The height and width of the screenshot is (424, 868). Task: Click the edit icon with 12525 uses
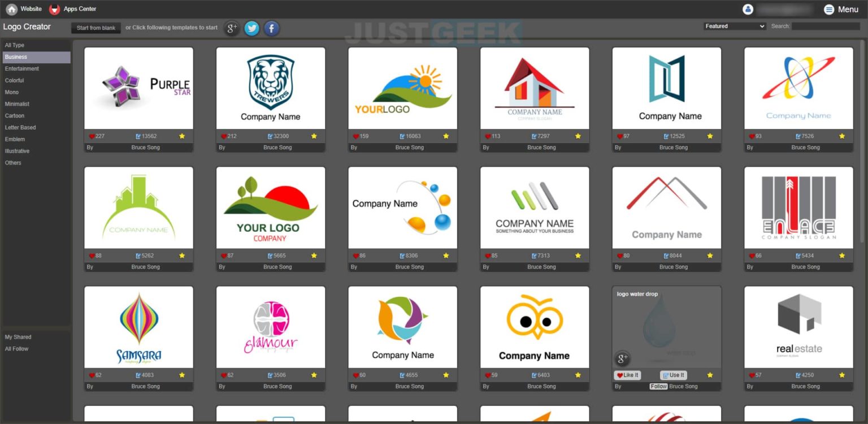pos(666,136)
